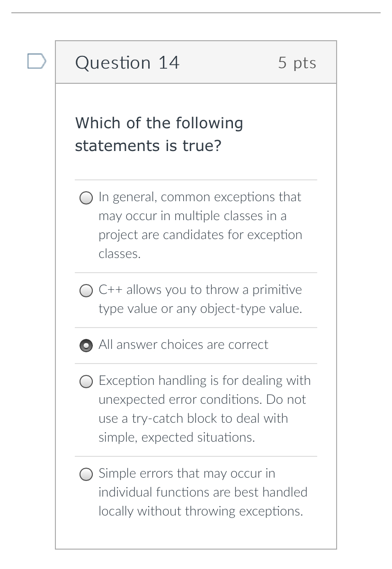Image resolution: width=392 pixels, height=569 pixels.
Task: Click the 'In general, common exceptions' answer text
Action: pyautogui.click(x=199, y=197)
